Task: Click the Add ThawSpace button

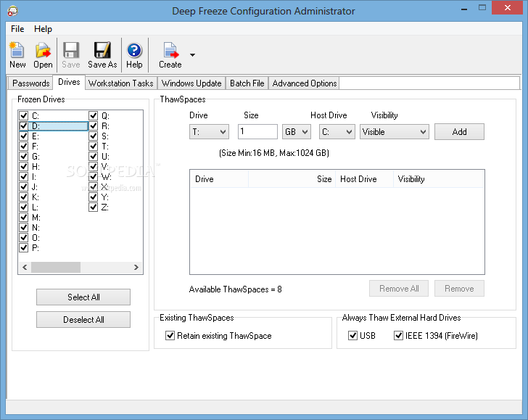Action: [459, 132]
